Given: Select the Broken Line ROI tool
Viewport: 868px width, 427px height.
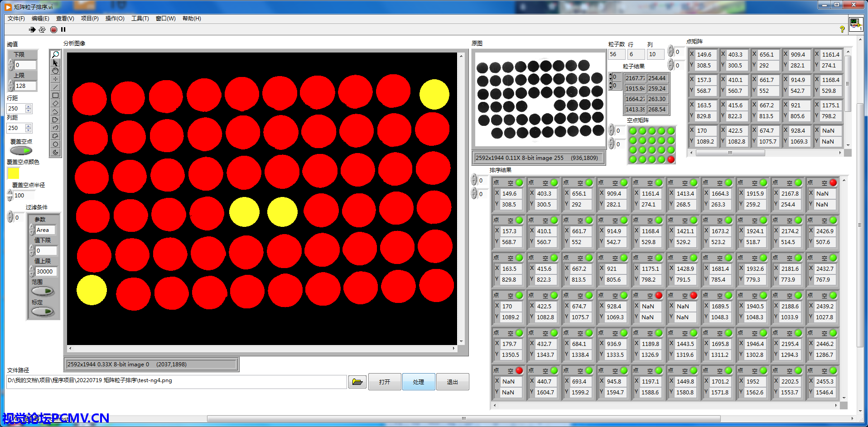Looking at the screenshot, I should [55, 111].
